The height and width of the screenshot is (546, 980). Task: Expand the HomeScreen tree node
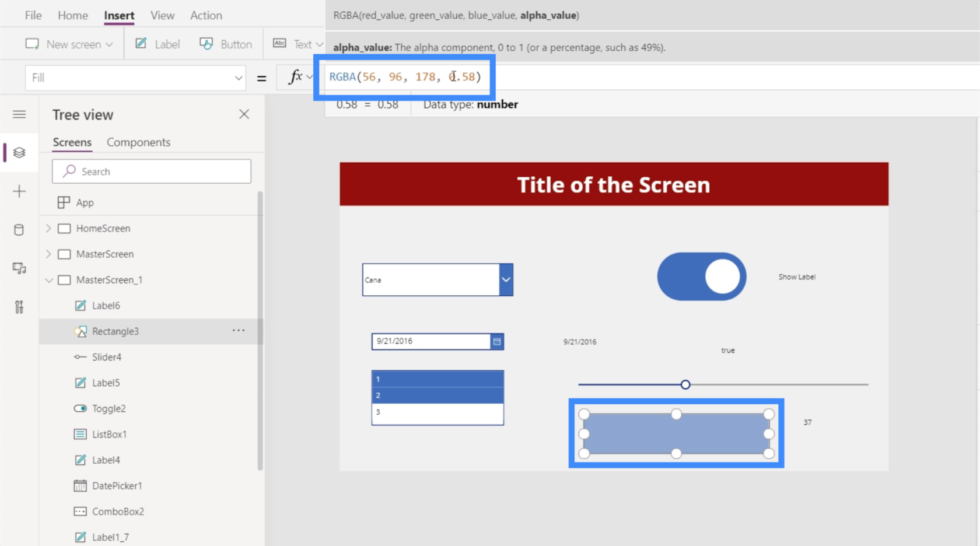48,228
